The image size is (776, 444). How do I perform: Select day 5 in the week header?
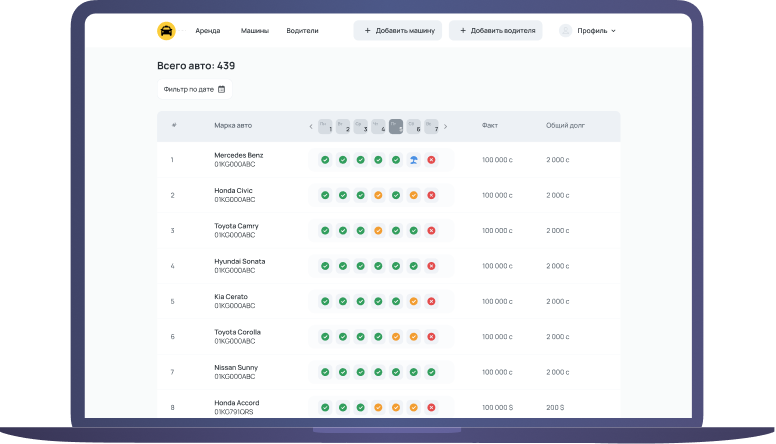coord(396,127)
